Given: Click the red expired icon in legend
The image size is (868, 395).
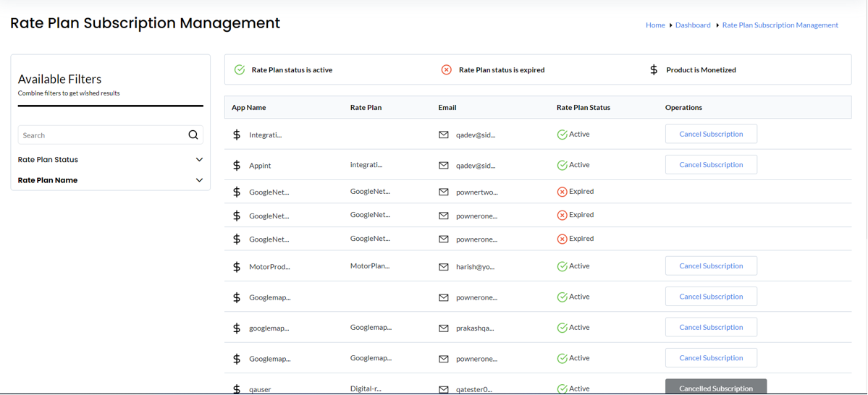Looking at the screenshot, I should pyautogui.click(x=446, y=69).
